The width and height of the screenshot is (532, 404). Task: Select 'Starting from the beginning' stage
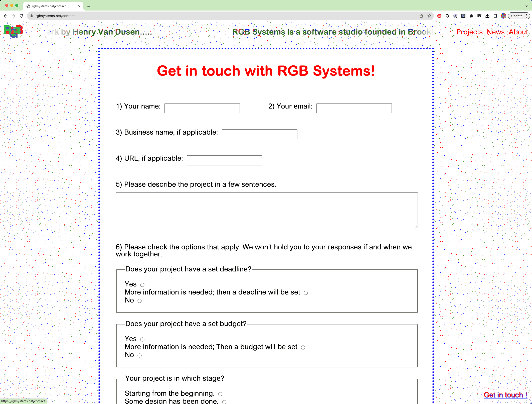[x=220, y=394]
